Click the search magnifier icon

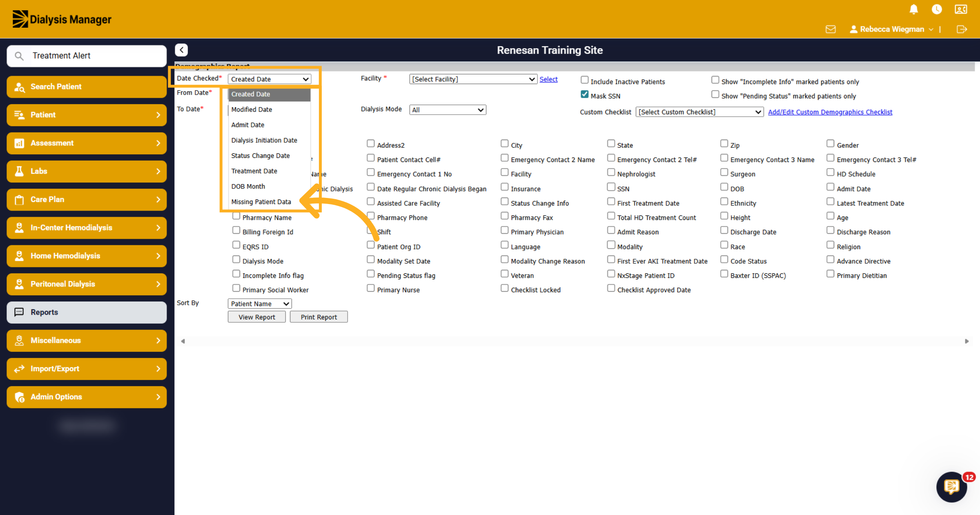(19, 56)
